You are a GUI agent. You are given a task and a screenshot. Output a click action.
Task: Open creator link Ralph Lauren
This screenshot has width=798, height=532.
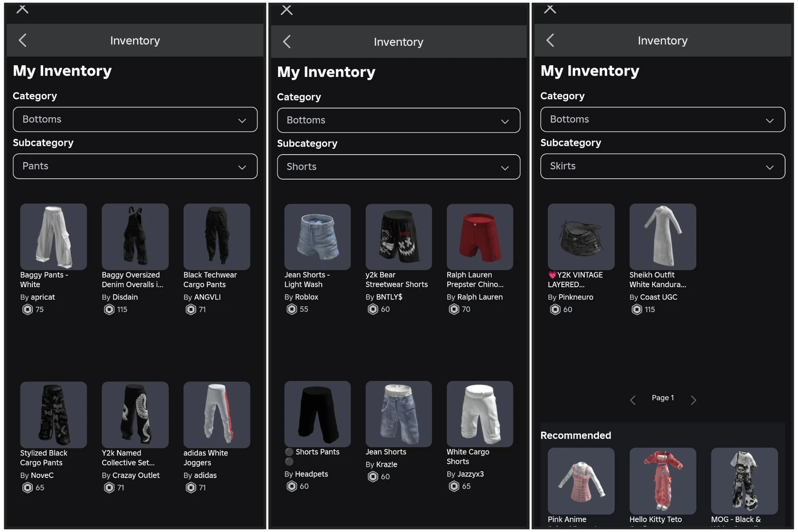[480, 297]
